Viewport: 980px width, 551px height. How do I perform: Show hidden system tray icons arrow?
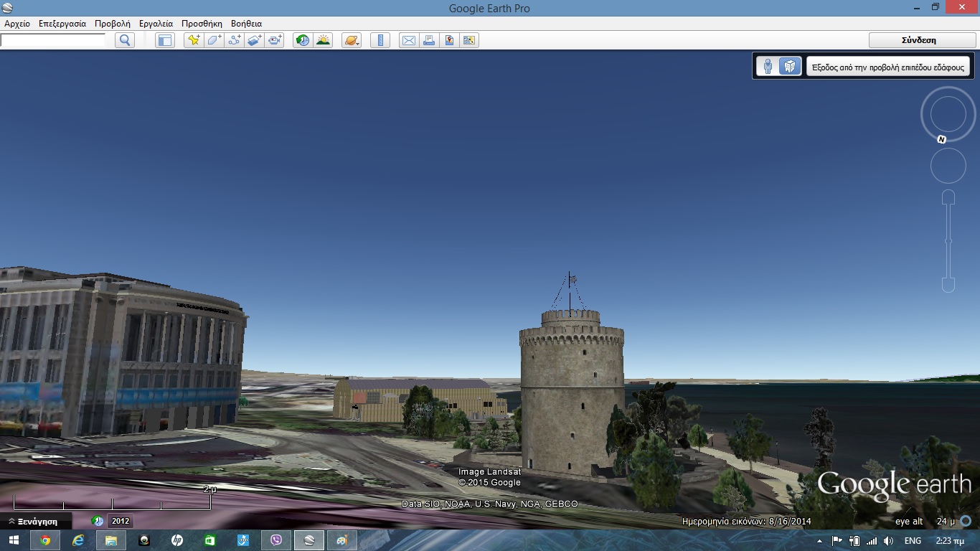tap(820, 541)
